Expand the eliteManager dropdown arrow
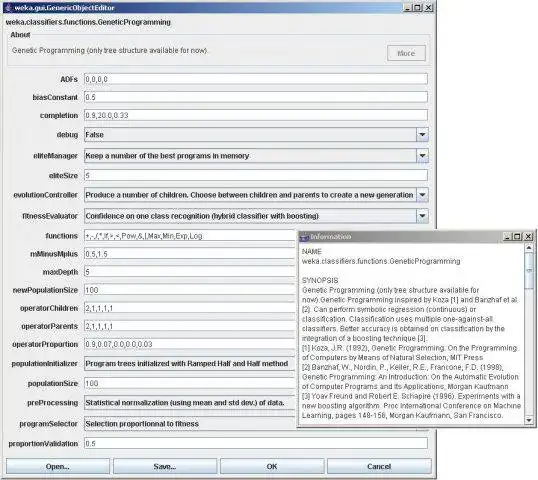Viewport: 538px width, 480px height. [422, 156]
